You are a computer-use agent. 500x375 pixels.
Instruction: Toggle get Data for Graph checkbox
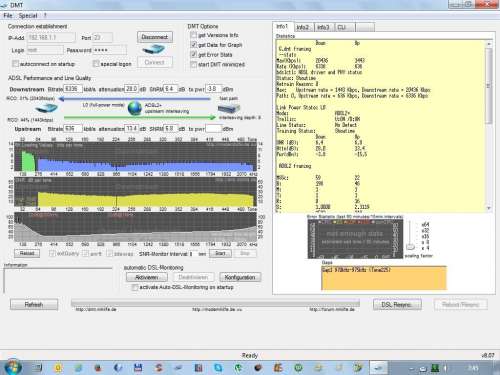coord(193,45)
